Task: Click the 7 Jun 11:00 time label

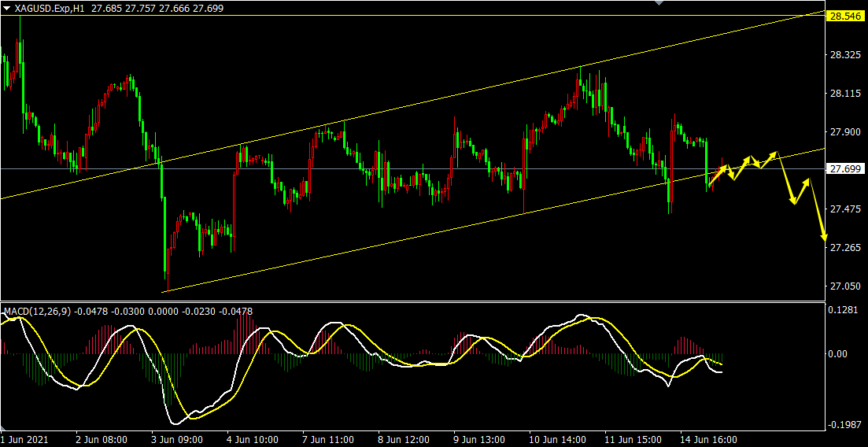Action: (x=328, y=440)
